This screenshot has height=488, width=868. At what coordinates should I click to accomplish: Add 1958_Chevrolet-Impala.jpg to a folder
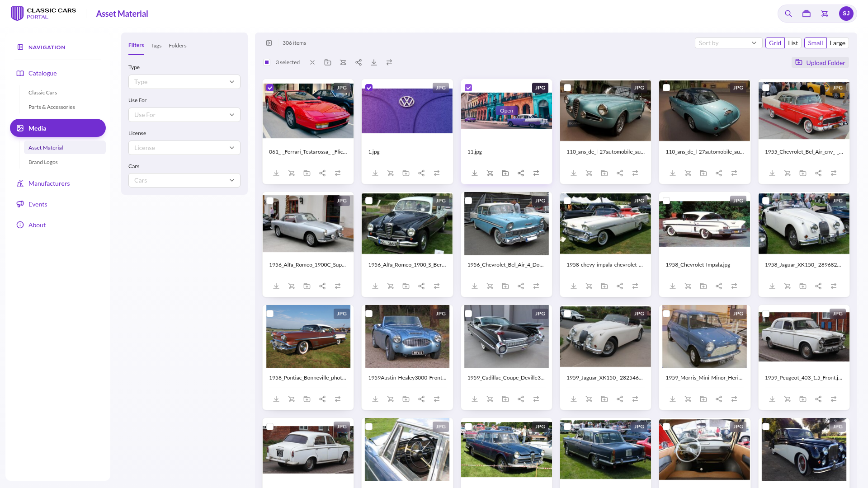coord(703,286)
